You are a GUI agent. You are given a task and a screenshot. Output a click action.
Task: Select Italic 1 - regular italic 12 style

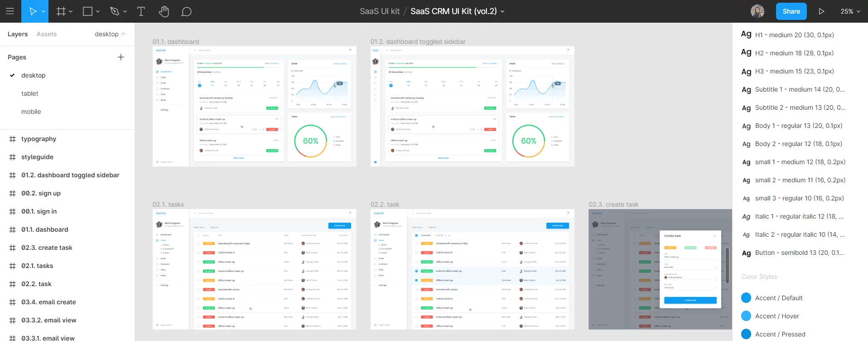800,216
